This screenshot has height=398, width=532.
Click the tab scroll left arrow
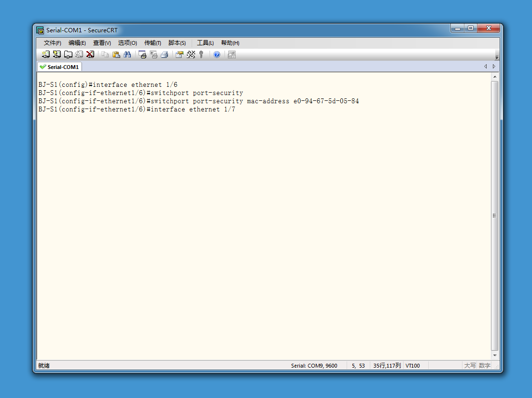[486, 67]
